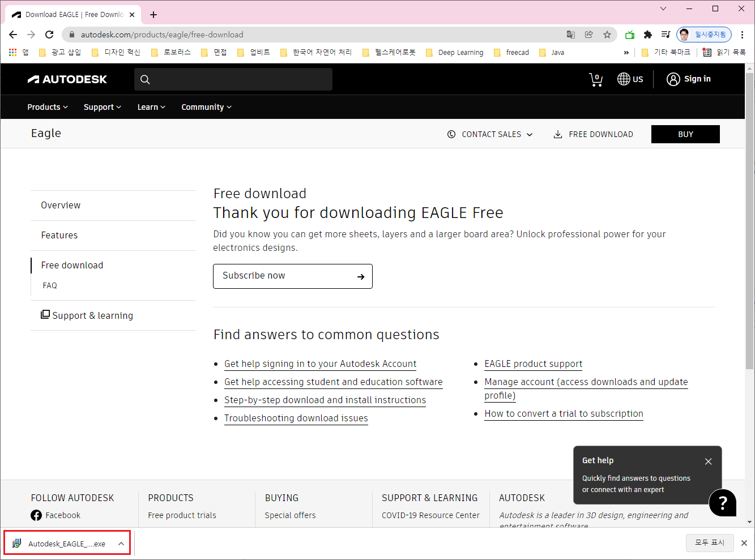This screenshot has width=755, height=560.
Task: Open the media control playlist icon
Action: [666, 35]
